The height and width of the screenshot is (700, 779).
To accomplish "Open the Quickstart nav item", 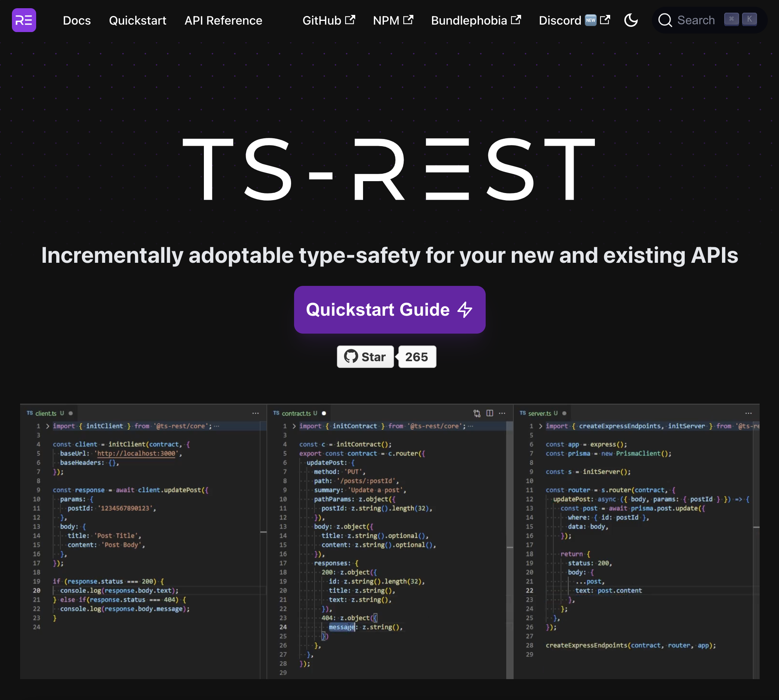I will coord(138,21).
